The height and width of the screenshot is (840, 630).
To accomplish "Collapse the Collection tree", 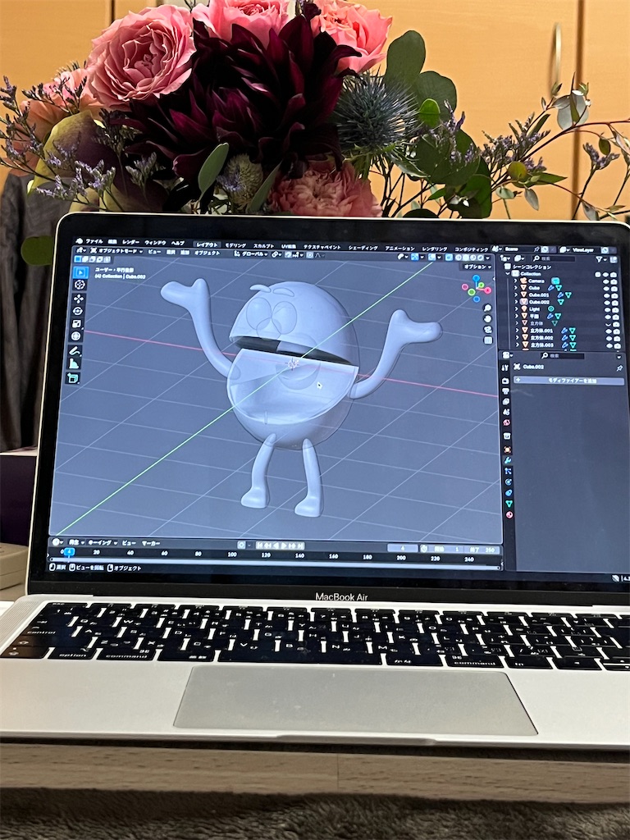I will [508, 273].
